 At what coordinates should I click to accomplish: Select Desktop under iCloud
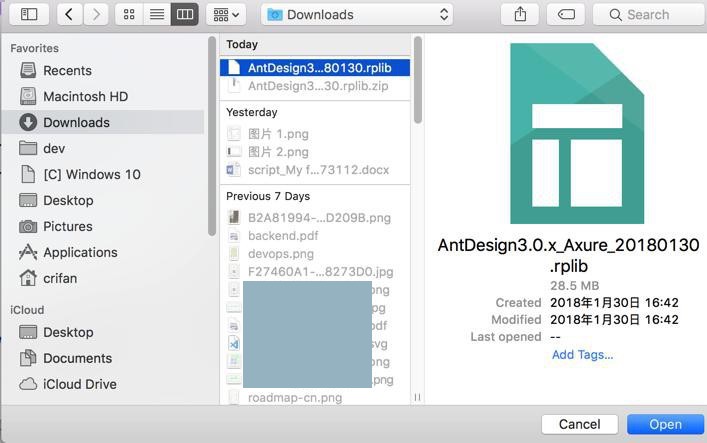(x=103, y=332)
